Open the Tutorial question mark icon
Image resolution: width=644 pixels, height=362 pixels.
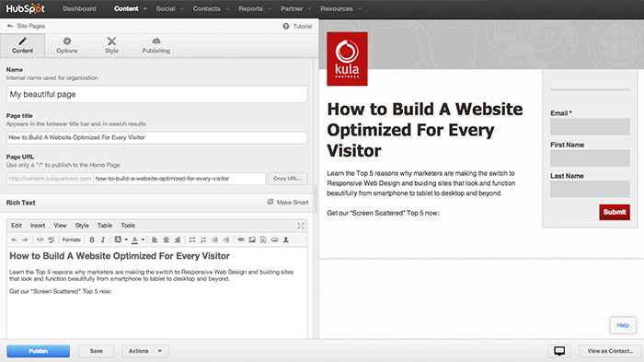286,26
